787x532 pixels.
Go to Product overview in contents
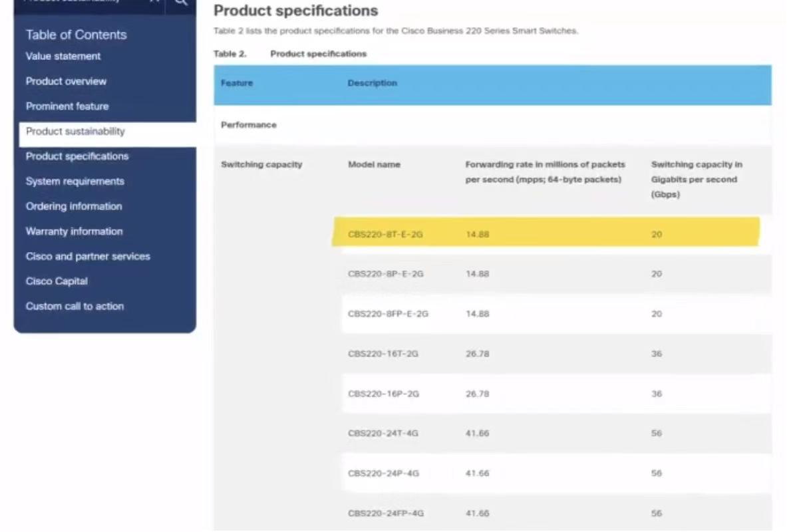pyautogui.click(x=66, y=81)
